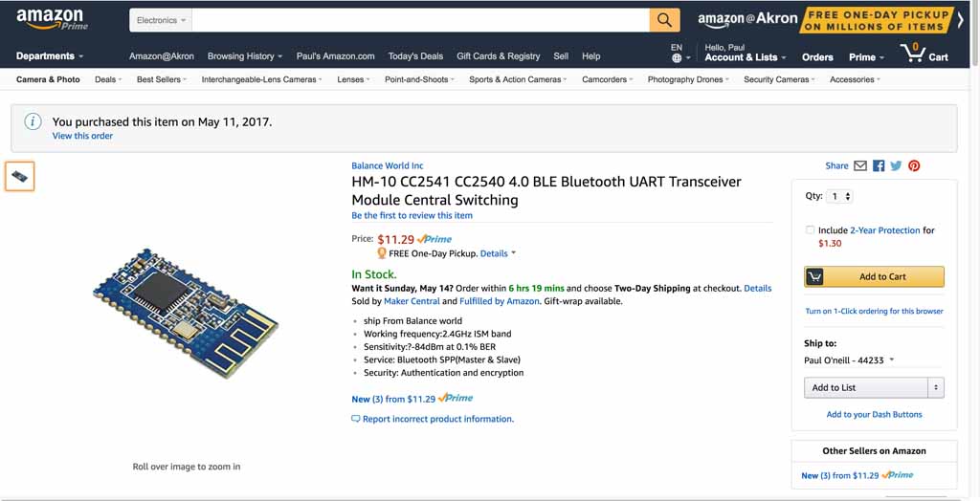Enable 2-Year Protection checkbox
The width and height of the screenshot is (980, 501).
(811, 230)
